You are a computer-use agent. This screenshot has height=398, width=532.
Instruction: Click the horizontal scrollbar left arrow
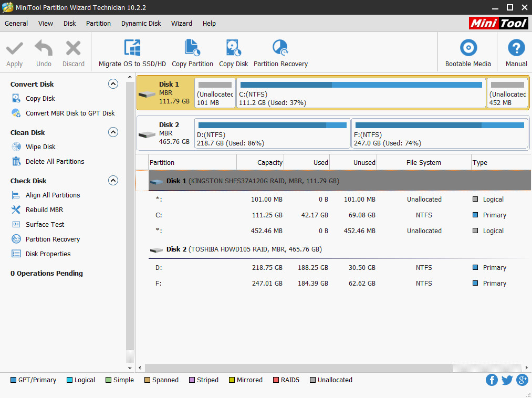pos(140,368)
